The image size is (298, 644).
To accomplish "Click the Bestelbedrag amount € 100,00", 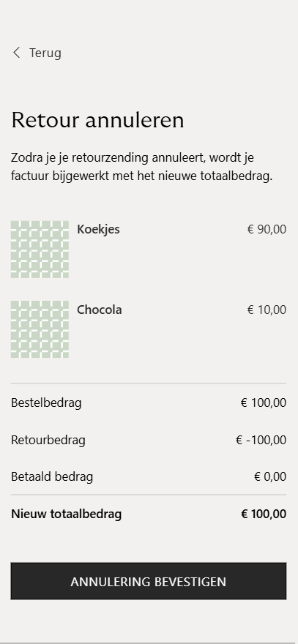I will pyautogui.click(x=264, y=402).
